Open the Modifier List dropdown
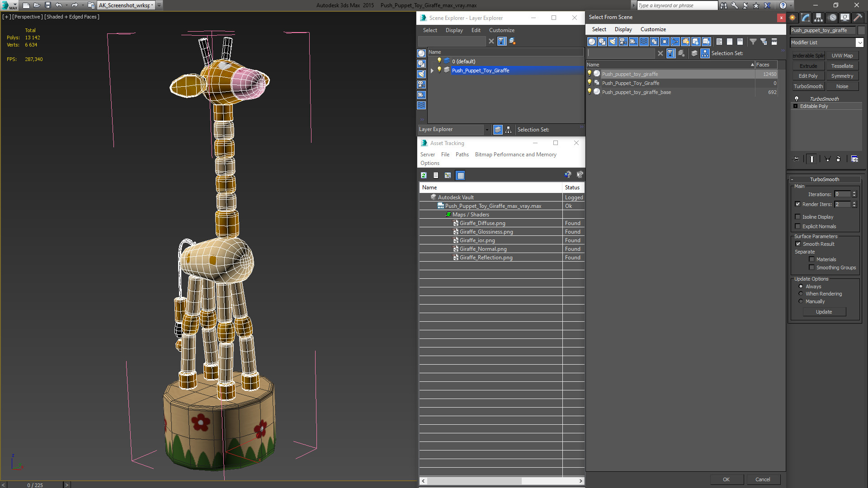868x488 pixels. [x=859, y=42]
